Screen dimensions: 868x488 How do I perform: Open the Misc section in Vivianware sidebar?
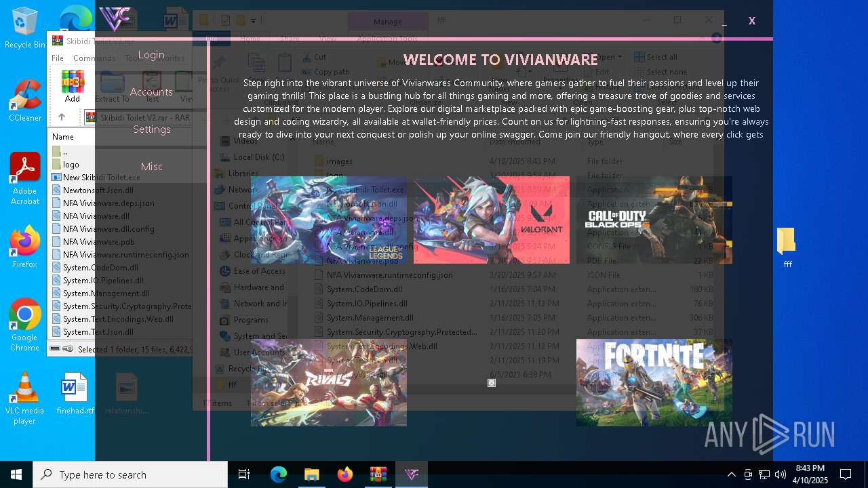(151, 167)
